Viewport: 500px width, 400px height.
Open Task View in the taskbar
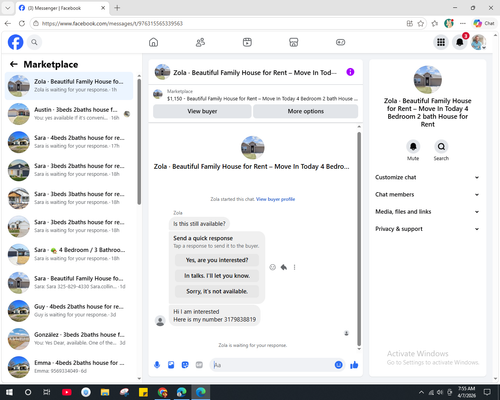click(47, 392)
